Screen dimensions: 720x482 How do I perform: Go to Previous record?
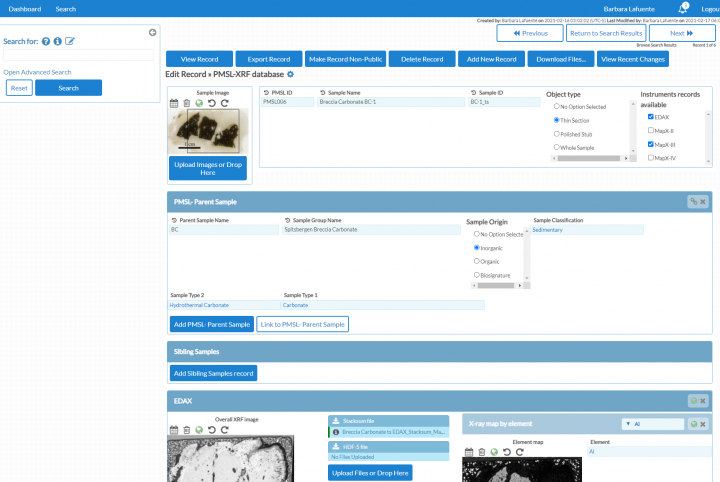530,33
